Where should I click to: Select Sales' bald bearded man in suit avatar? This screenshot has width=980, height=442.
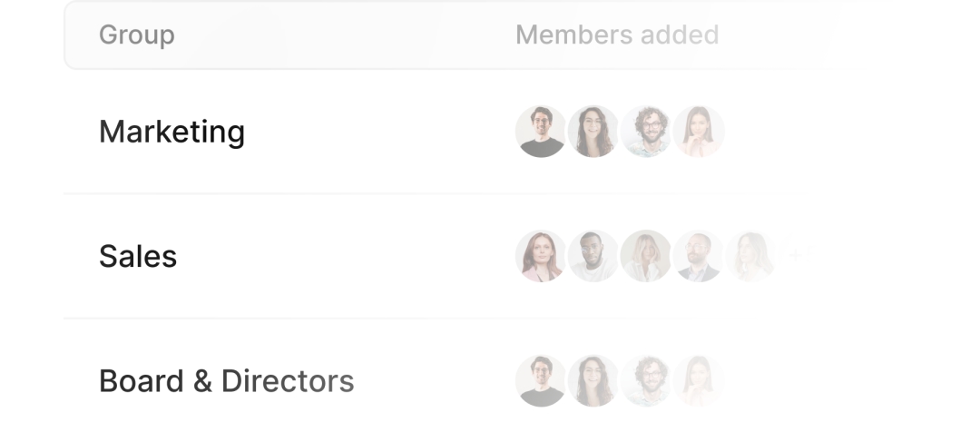699,256
